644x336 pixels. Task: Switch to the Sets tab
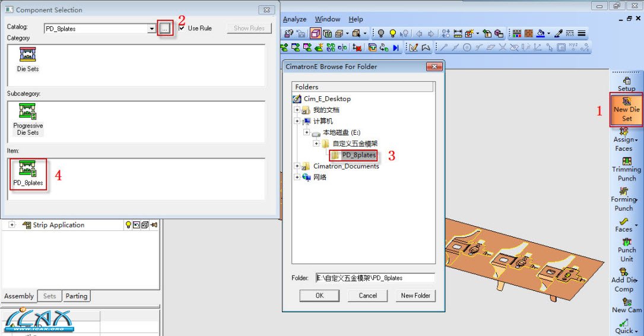(x=49, y=296)
